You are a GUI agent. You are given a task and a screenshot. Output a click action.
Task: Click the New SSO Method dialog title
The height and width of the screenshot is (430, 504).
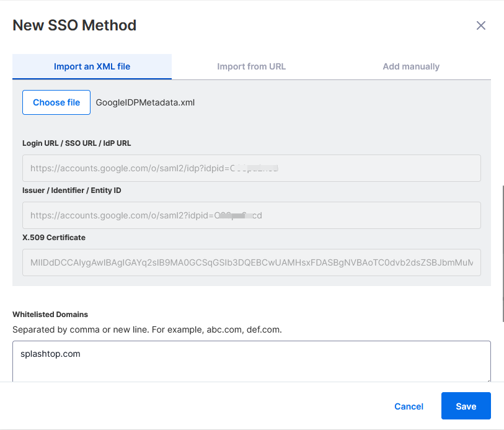tap(74, 25)
